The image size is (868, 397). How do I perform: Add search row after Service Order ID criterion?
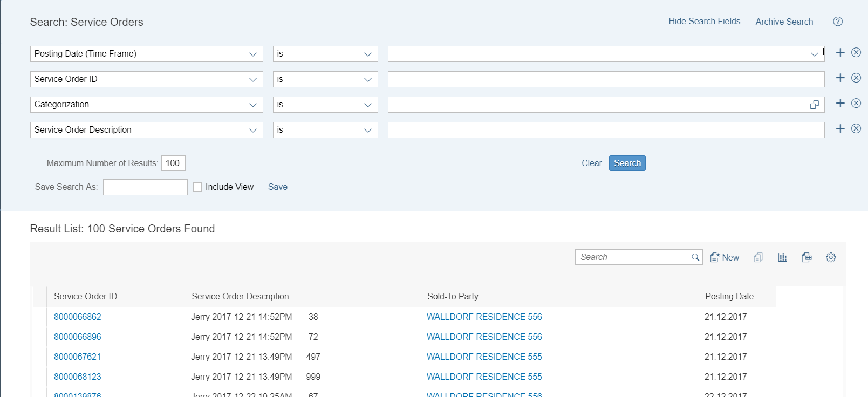[840, 78]
